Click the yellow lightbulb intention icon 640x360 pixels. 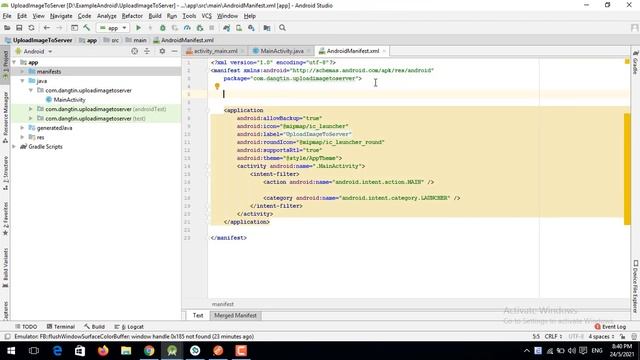click(x=217, y=86)
